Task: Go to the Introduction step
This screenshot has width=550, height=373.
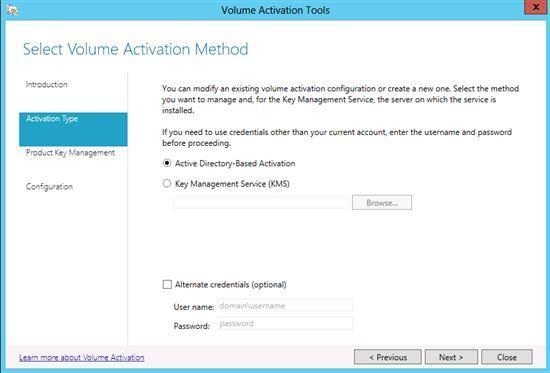Action: [46, 84]
